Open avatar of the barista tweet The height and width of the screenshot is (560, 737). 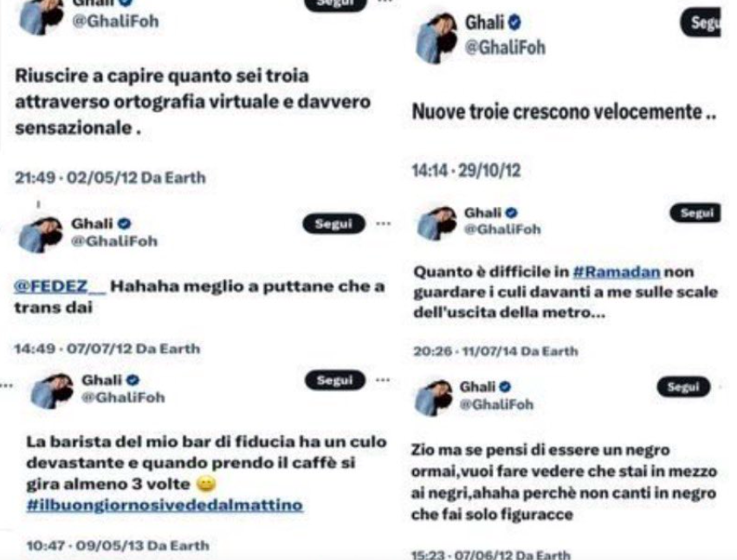52,390
